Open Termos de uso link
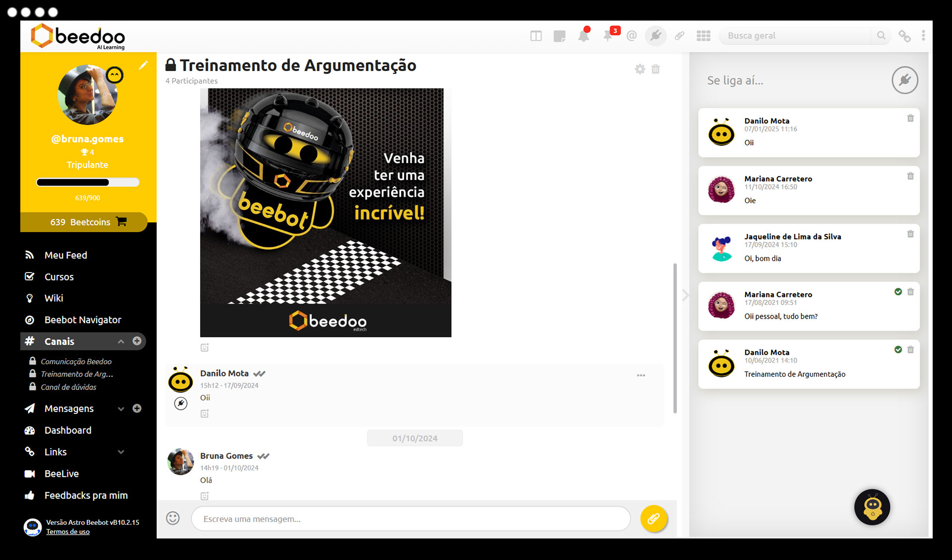952x560 pixels. pos(68,532)
